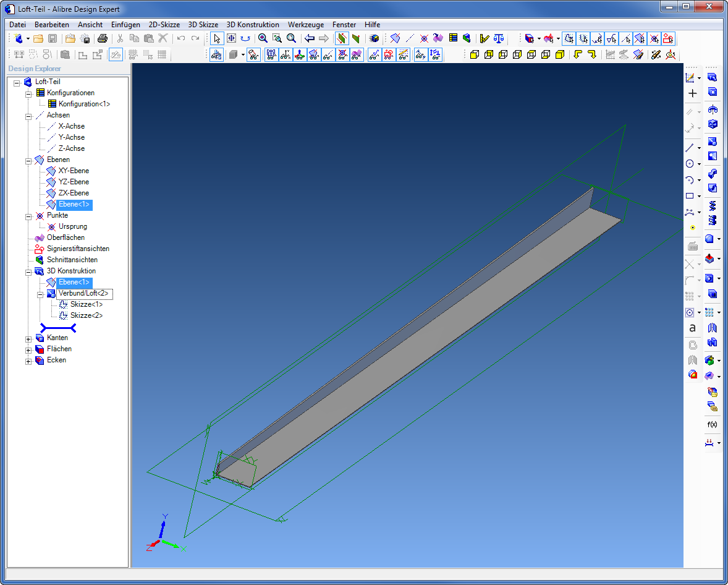This screenshot has width=728, height=585.
Task: Click the print icon in the toolbar
Action: (103, 38)
